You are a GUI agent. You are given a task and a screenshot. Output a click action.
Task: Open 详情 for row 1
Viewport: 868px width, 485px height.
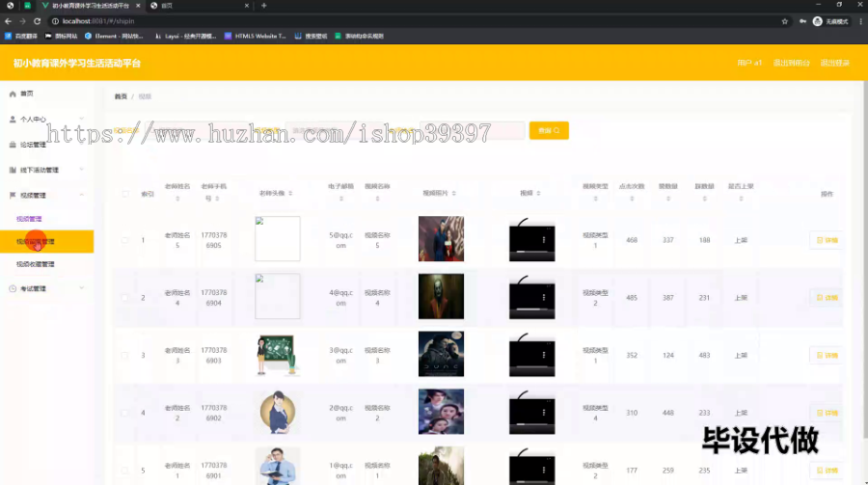tap(827, 240)
